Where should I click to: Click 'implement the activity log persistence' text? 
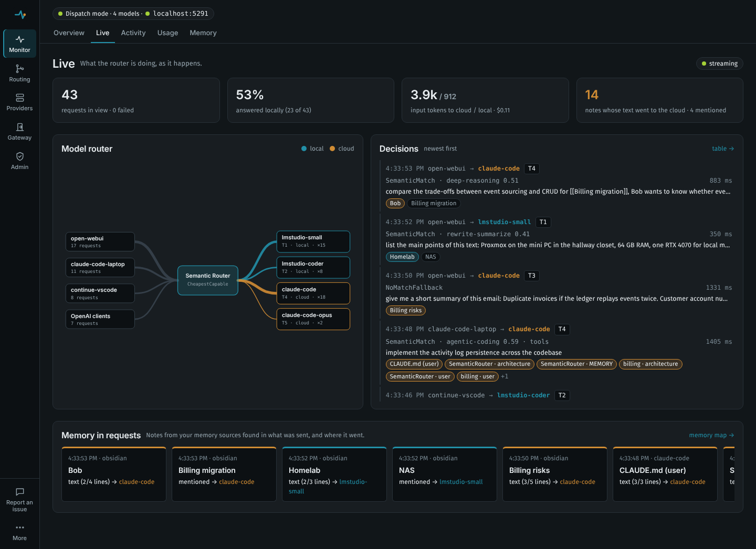pos(474,353)
